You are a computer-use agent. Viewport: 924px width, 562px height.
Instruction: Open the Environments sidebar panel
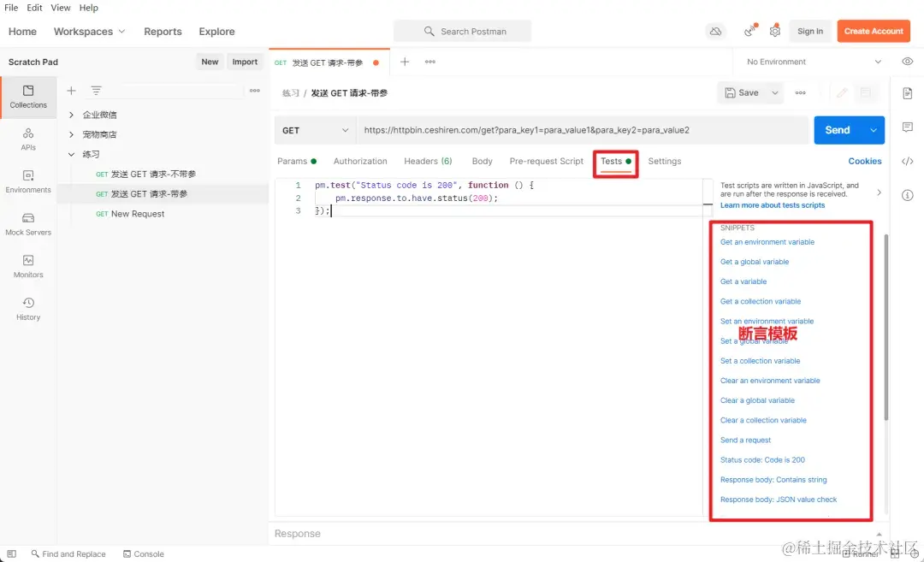click(x=28, y=181)
